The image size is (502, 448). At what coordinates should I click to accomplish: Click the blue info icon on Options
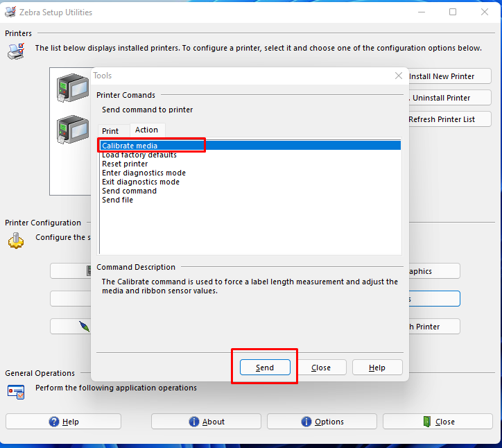point(306,422)
